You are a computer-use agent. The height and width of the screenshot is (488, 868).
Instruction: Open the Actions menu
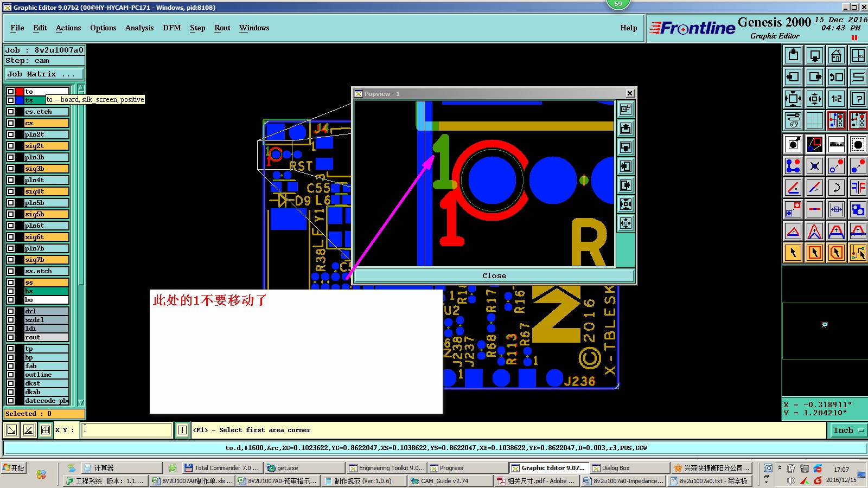tap(68, 28)
